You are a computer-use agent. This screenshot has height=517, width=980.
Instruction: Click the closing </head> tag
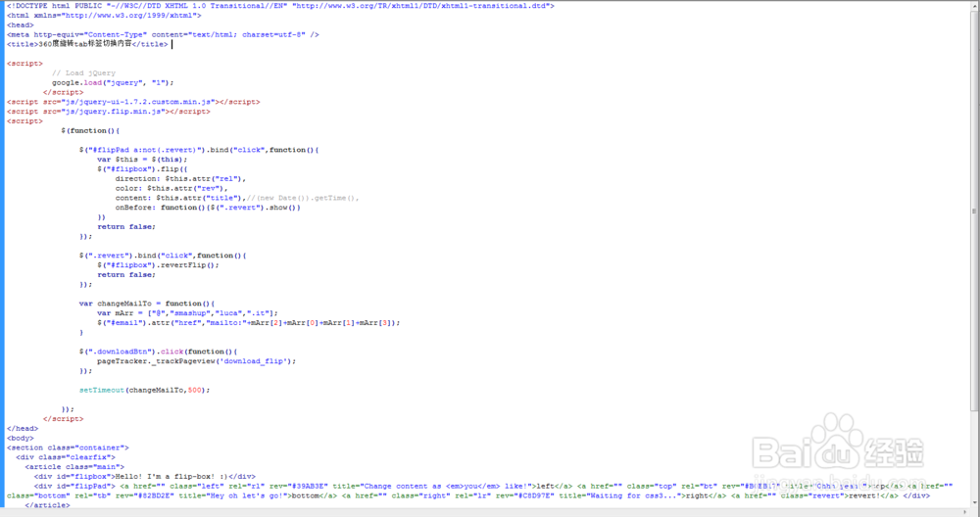click(x=23, y=428)
